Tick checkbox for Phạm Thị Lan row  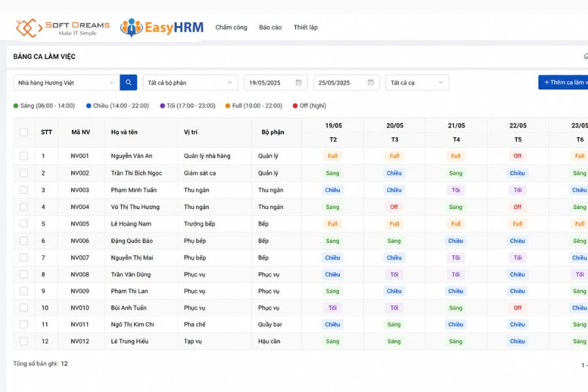pyautogui.click(x=24, y=291)
